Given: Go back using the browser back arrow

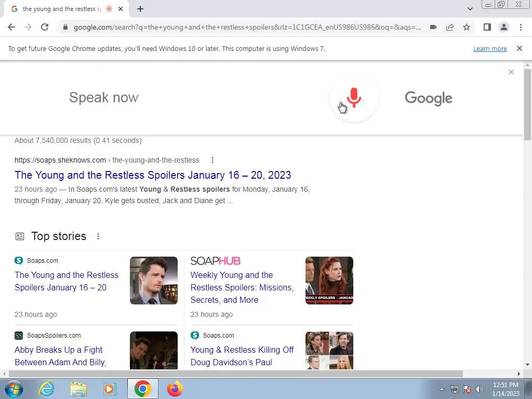Looking at the screenshot, I should pyautogui.click(x=11, y=27).
